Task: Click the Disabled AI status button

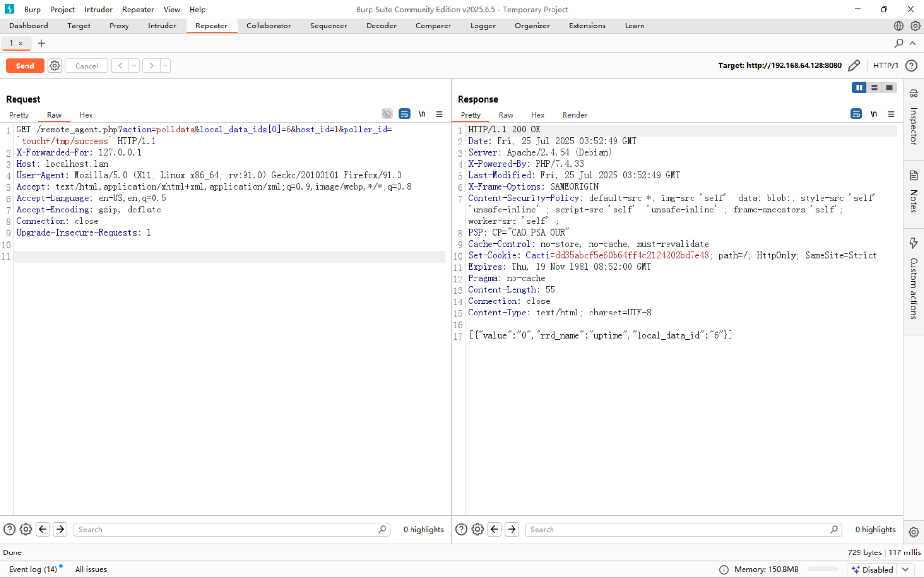Action: pyautogui.click(x=872, y=570)
